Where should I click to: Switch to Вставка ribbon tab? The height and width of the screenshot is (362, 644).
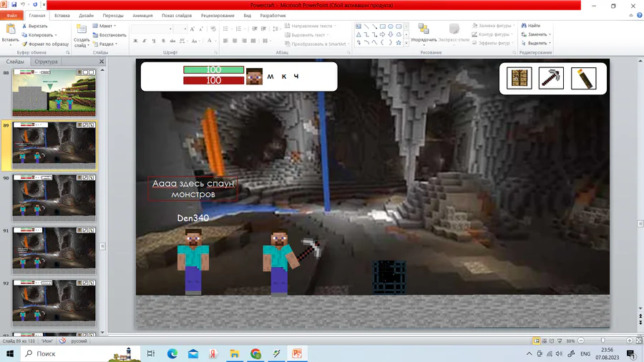click(x=62, y=16)
